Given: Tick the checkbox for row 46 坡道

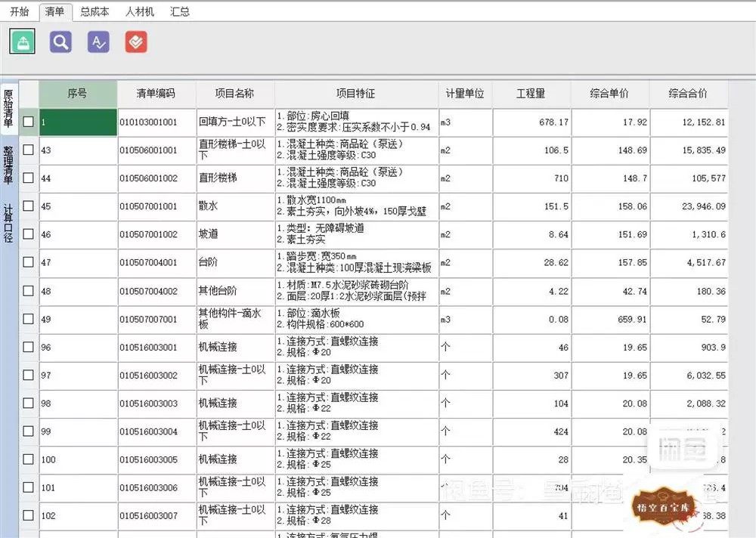Looking at the screenshot, I should coord(29,233).
